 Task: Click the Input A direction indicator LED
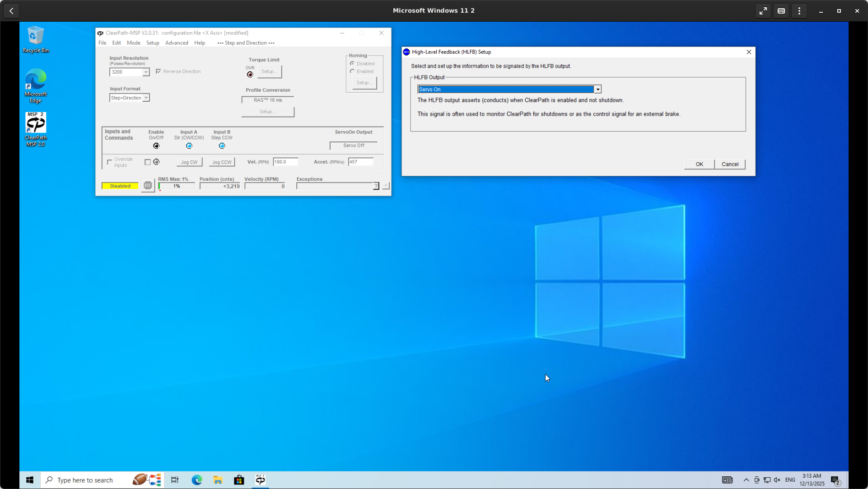pos(189,146)
